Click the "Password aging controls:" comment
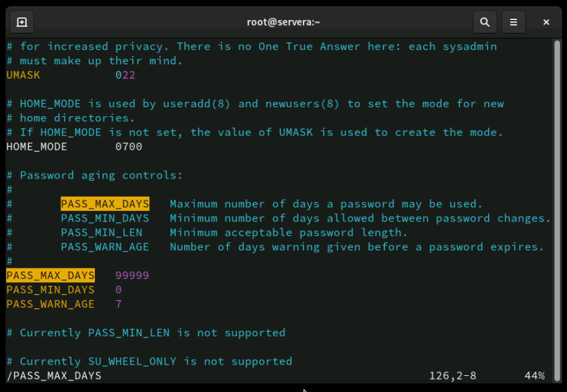The image size is (567, 392). click(101, 175)
